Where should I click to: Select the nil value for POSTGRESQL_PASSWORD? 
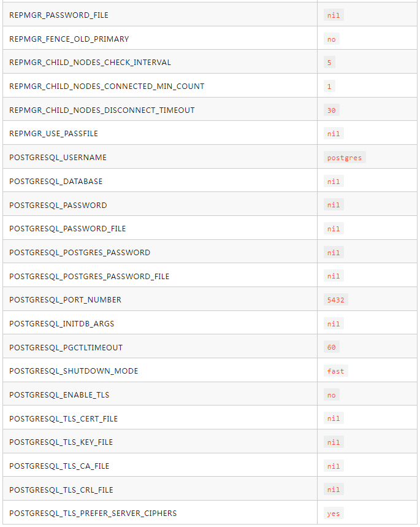pos(334,205)
